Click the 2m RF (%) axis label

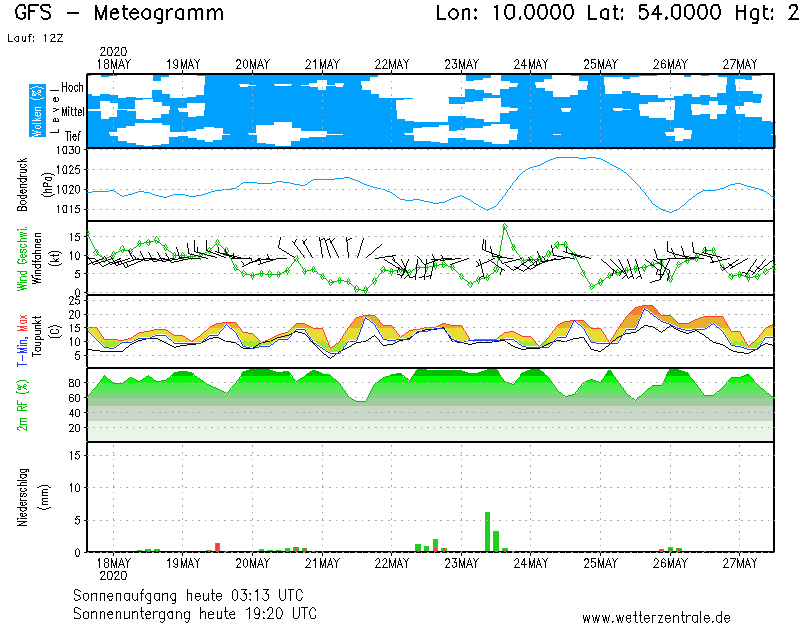coord(22,406)
